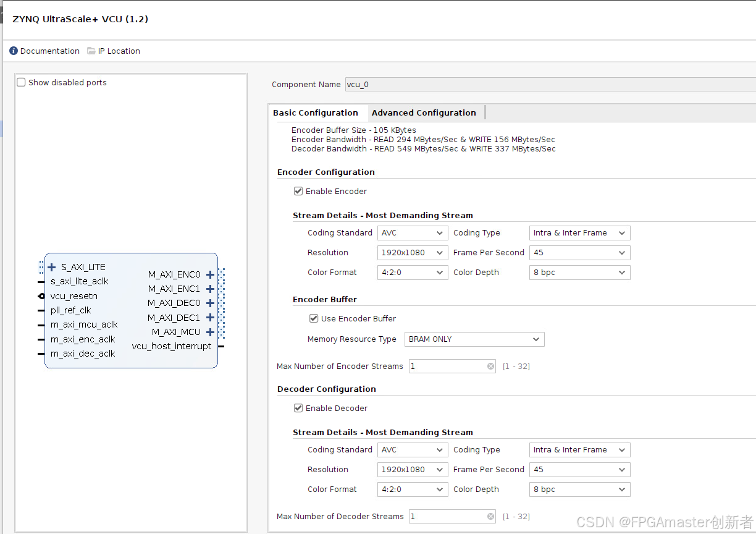756x534 pixels.
Task: Open the decoder Frame Per Second dropdown
Action: [580, 470]
